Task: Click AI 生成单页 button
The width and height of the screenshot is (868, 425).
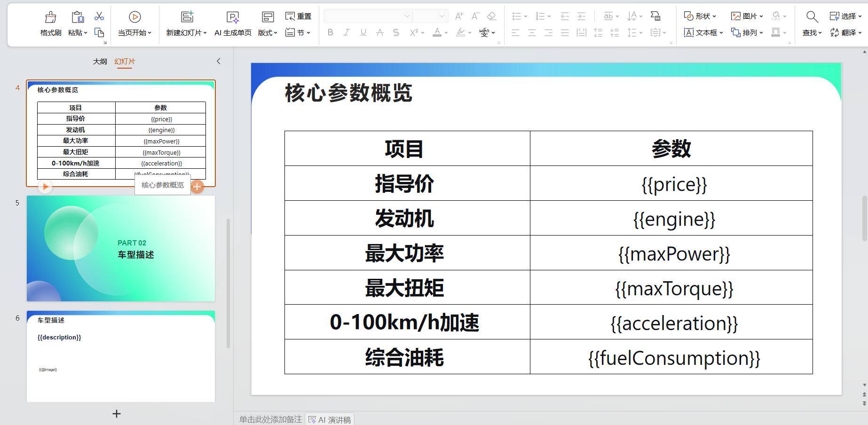Action: 233,24
